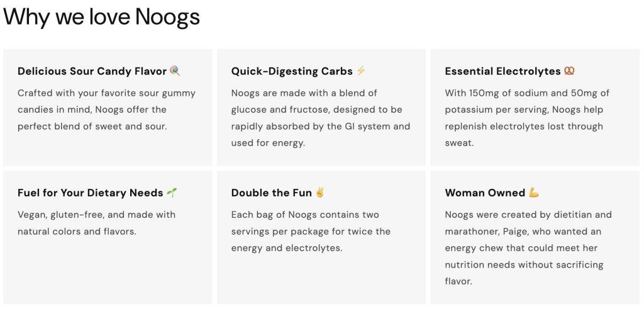This screenshot has width=644, height=311.
Task: Click the peace hand emoji
Action: click(x=319, y=192)
